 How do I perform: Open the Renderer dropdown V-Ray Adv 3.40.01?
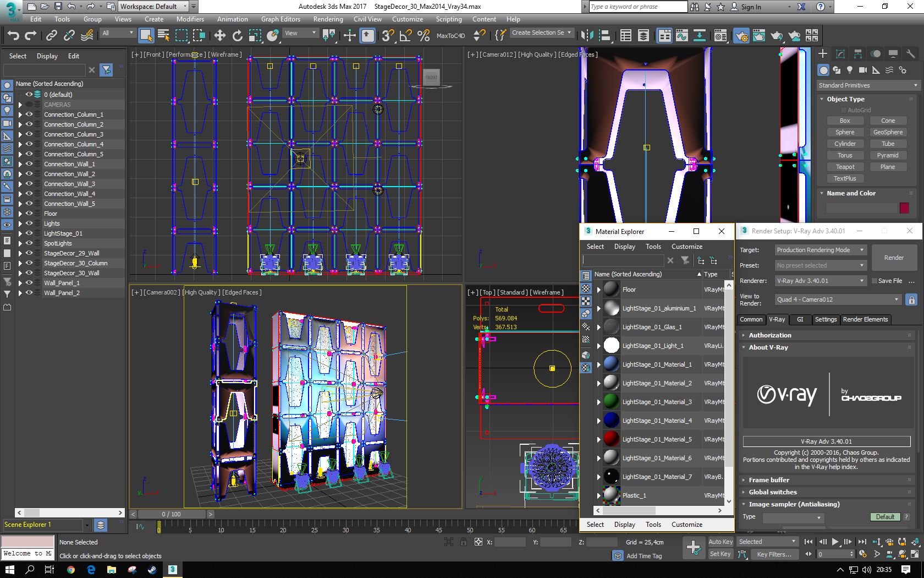tap(820, 281)
